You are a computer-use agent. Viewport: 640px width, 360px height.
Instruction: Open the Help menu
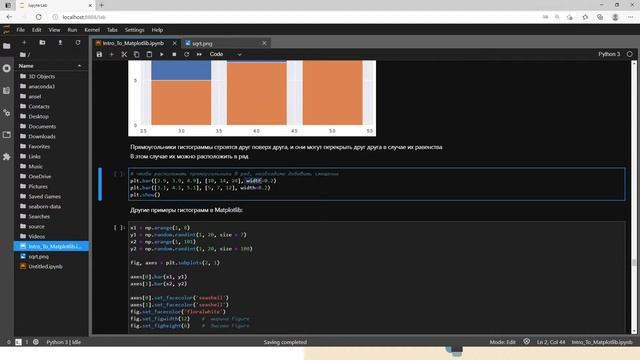coord(157,30)
